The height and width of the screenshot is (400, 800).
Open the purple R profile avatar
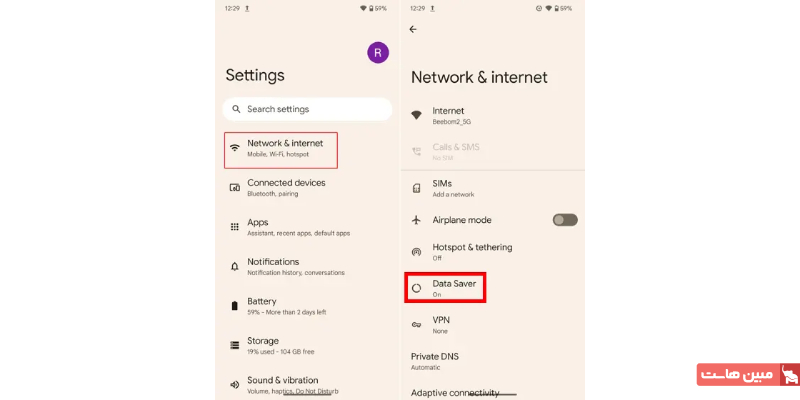coord(378,53)
